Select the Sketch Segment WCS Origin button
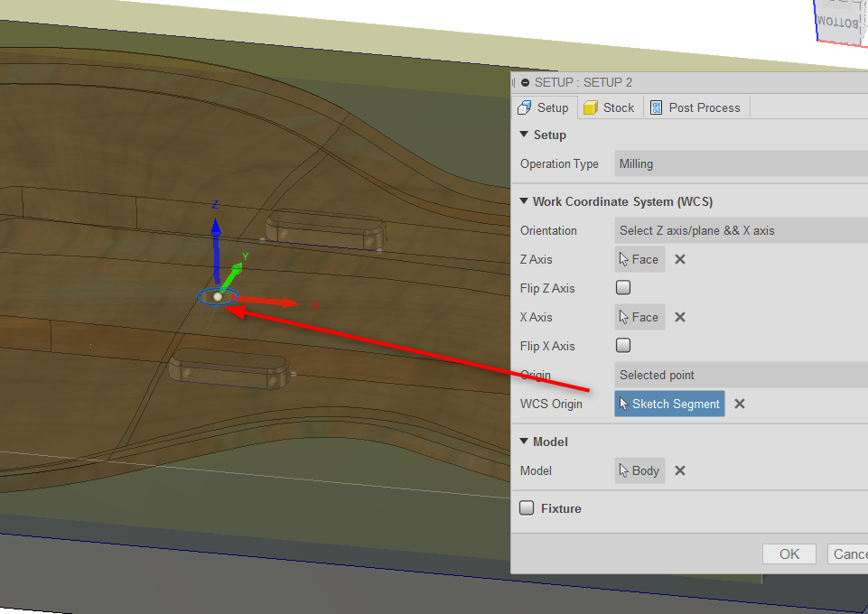The height and width of the screenshot is (614, 868). [668, 404]
